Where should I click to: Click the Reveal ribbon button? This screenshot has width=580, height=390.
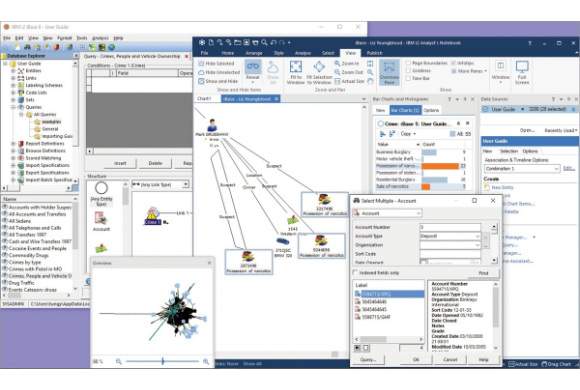[x=253, y=72]
